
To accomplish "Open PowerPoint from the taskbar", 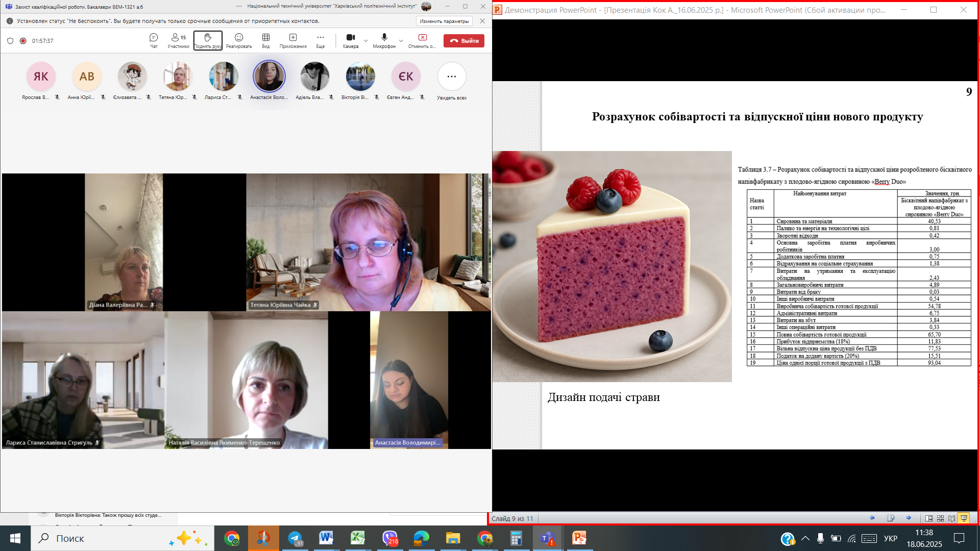I will point(579,538).
